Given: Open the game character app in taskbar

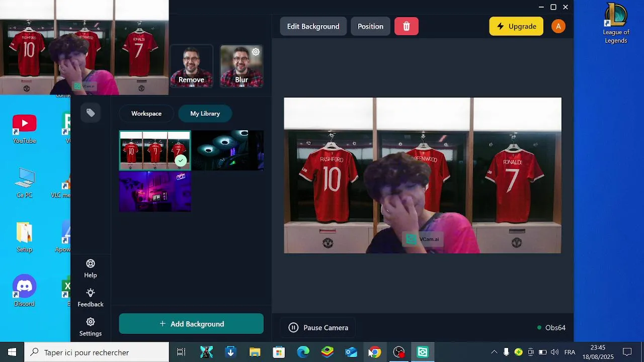Looking at the screenshot, I should point(206,352).
